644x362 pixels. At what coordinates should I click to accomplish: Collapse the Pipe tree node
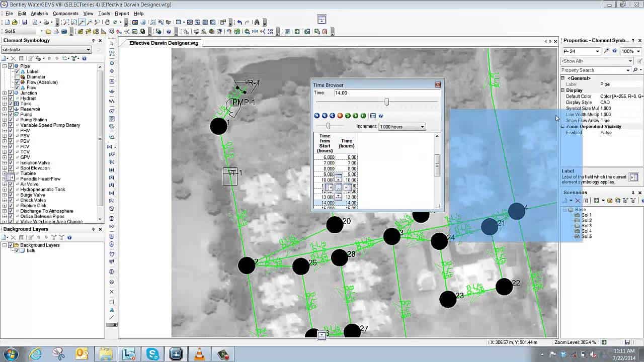5,66
